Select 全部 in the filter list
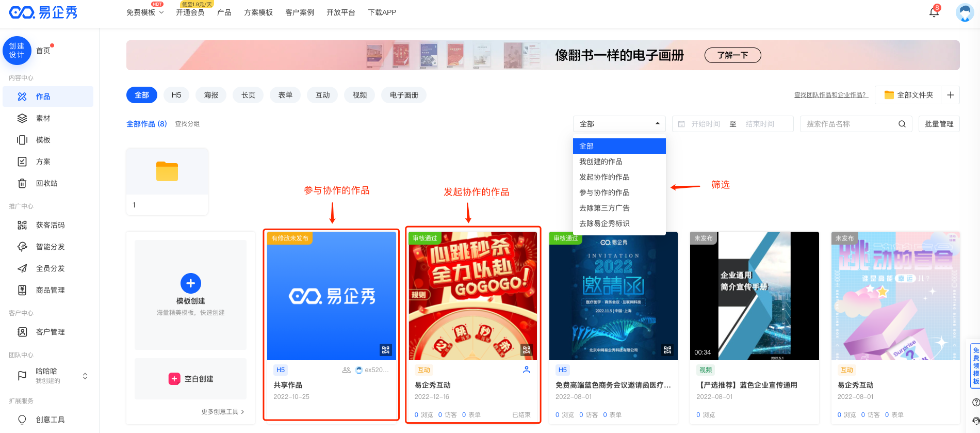The width and height of the screenshot is (980, 433). tap(619, 146)
